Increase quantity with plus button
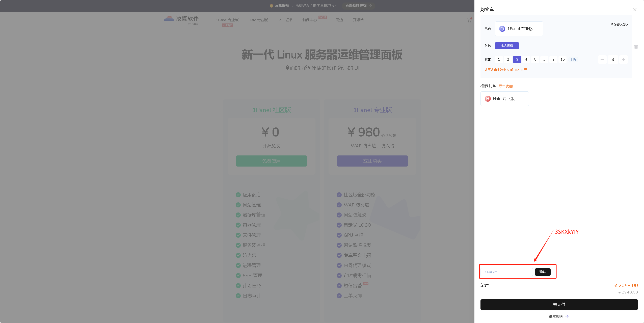644x323 pixels. [x=623, y=60]
